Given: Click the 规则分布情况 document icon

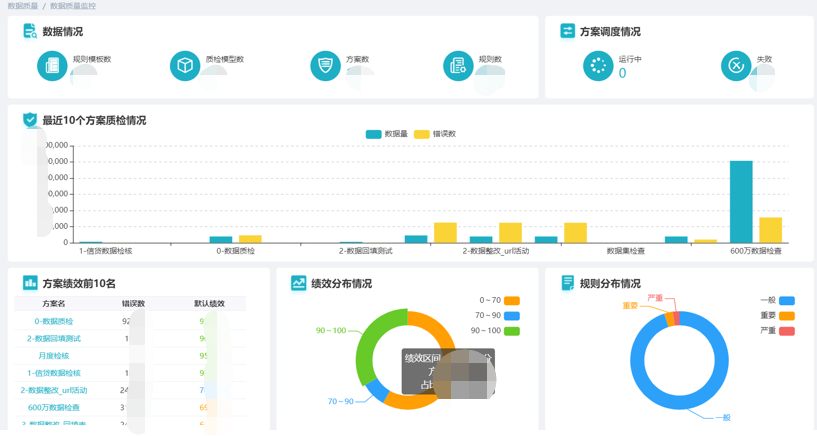Looking at the screenshot, I should 567,283.
